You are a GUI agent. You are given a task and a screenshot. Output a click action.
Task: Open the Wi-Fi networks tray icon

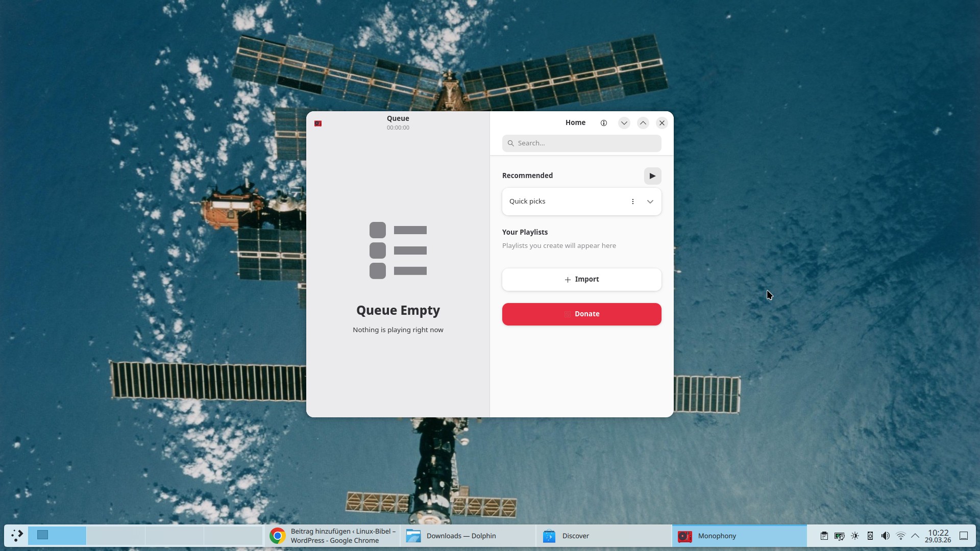(x=901, y=536)
